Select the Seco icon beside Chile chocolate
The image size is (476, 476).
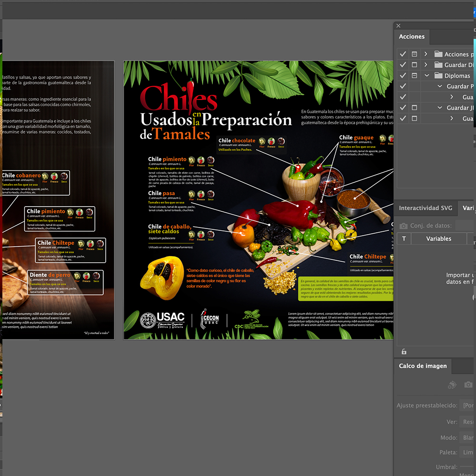[281, 141]
